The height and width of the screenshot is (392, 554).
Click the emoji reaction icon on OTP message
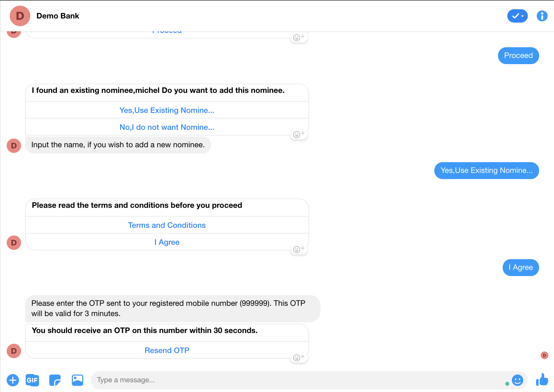tap(298, 357)
